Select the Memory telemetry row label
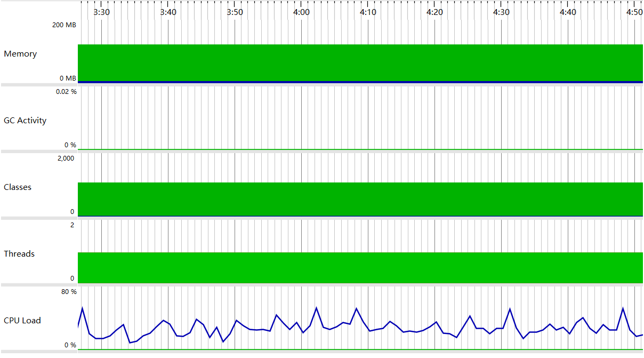Screen dimensions: 644x358 pyautogui.click(x=20, y=54)
